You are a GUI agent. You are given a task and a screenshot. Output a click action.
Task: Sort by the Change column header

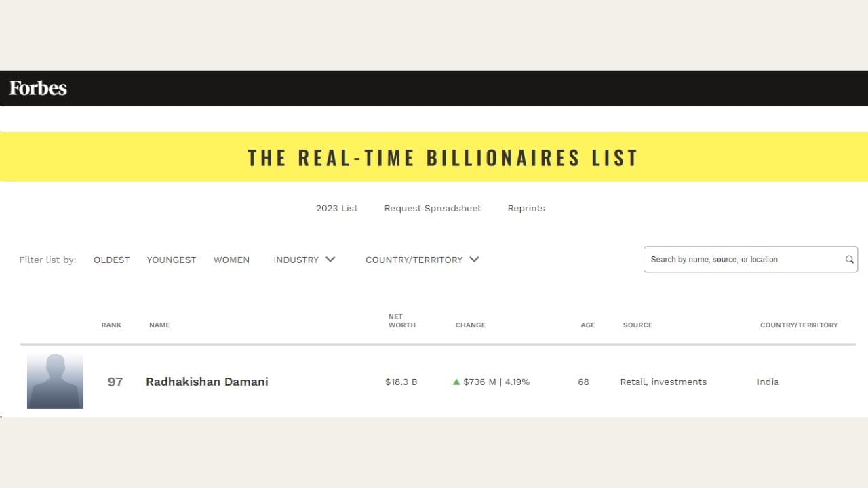471,325
